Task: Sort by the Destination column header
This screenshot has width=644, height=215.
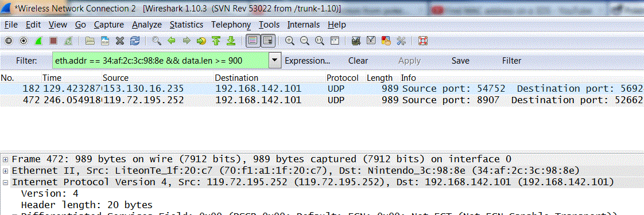Action: tap(270, 77)
